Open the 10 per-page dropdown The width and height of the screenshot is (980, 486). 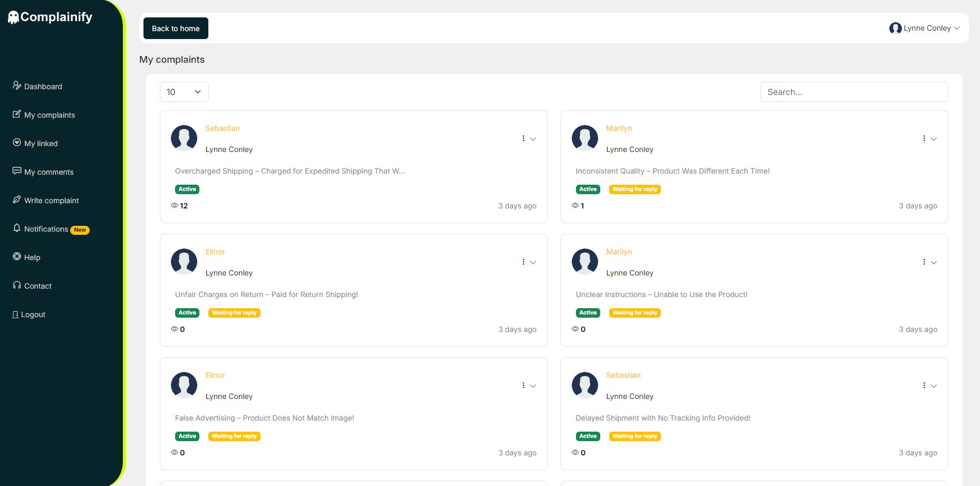pos(184,92)
